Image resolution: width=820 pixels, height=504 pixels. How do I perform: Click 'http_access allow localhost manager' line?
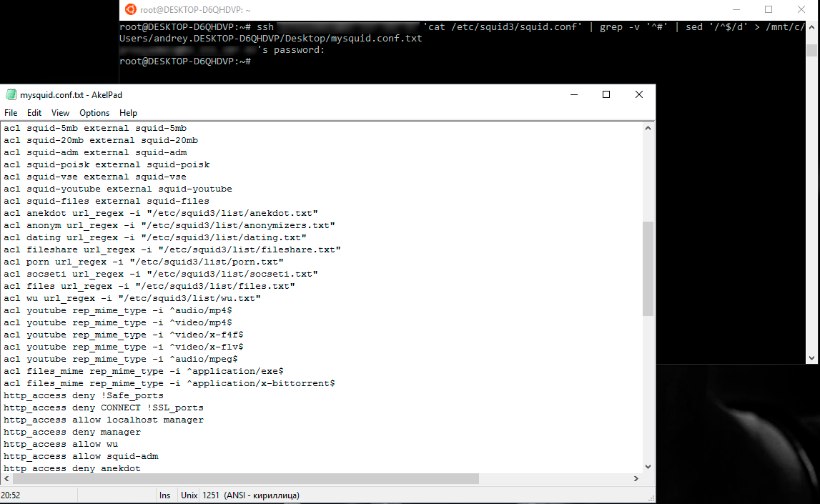[x=104, y=420]
